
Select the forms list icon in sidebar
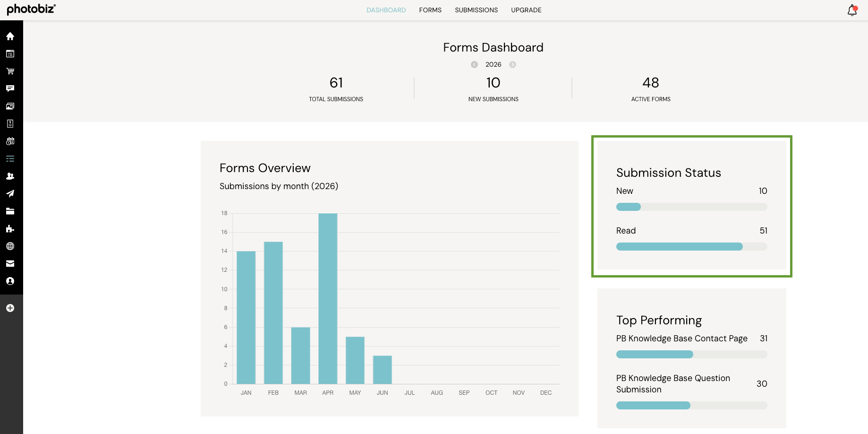[10, 159]
